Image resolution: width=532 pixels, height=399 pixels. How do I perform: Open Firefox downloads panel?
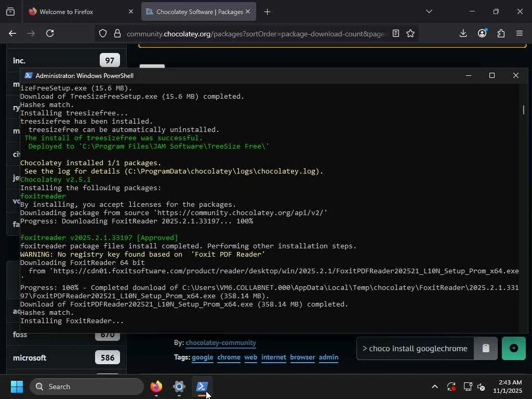click(x=463, y=33)
